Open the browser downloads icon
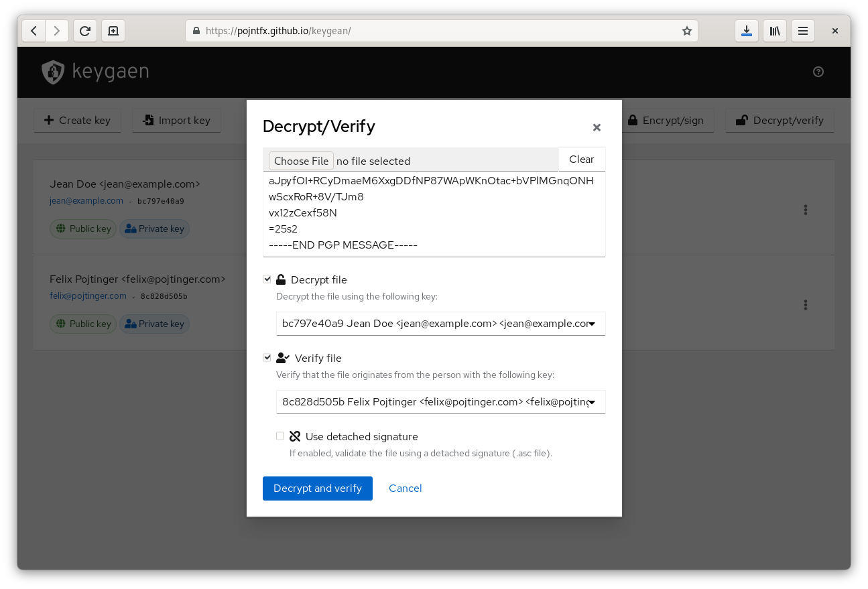The image size is (868, 589). (747, 31)
